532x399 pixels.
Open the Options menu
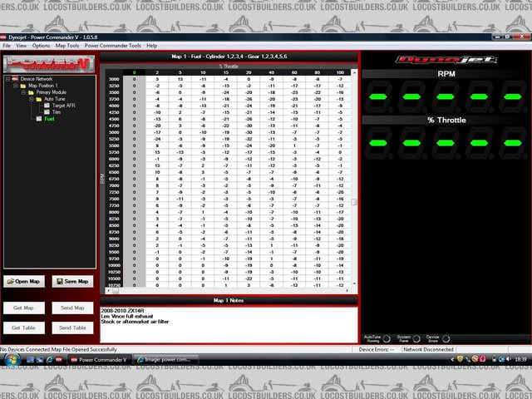tap(41, 46)
